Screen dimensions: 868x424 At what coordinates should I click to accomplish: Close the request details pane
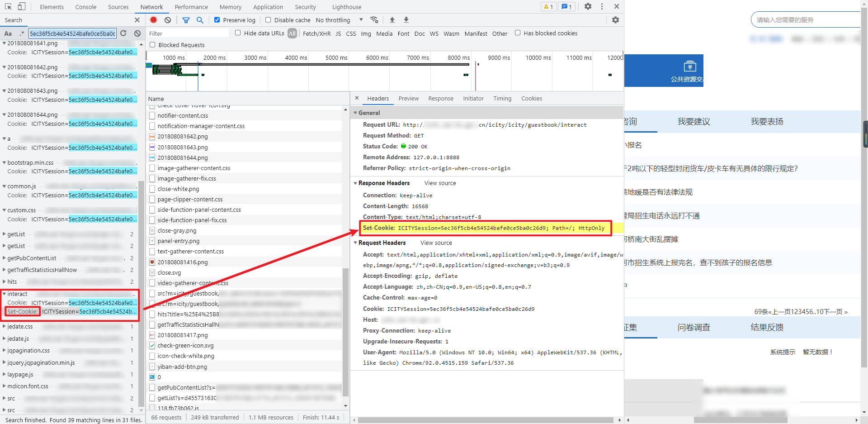pos(357,98)
